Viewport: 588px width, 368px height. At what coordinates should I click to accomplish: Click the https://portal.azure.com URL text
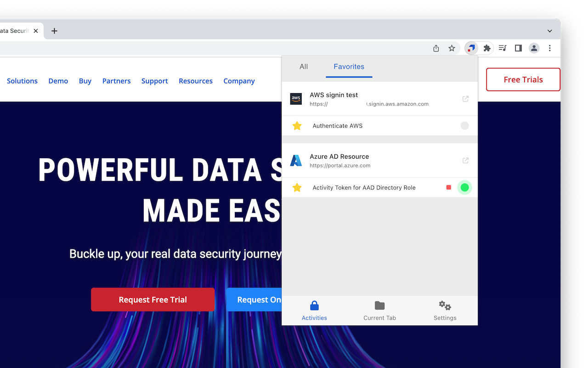340,166
